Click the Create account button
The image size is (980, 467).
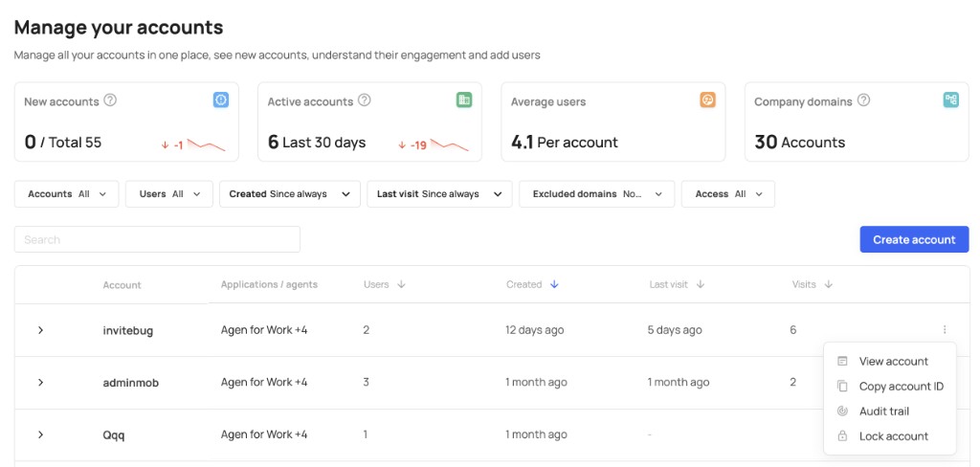point(914,239)
